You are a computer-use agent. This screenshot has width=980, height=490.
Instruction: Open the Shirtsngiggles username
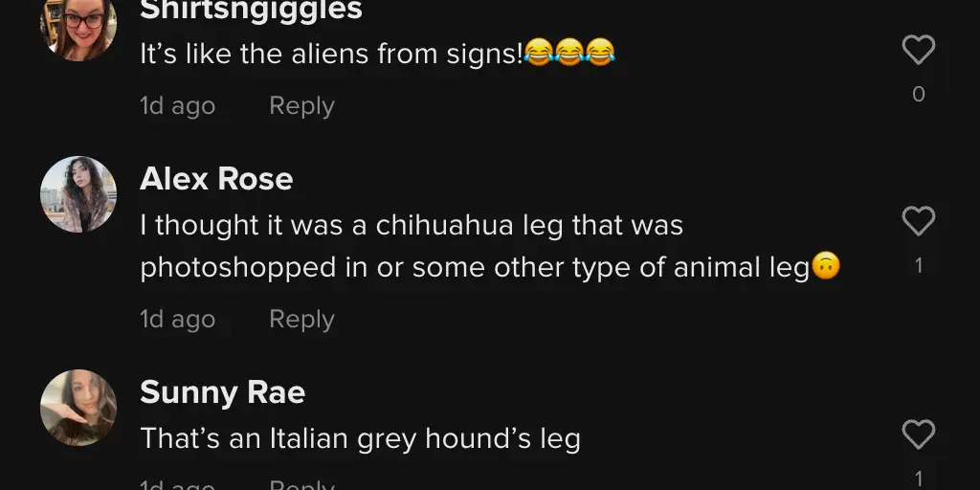point(252,10)
